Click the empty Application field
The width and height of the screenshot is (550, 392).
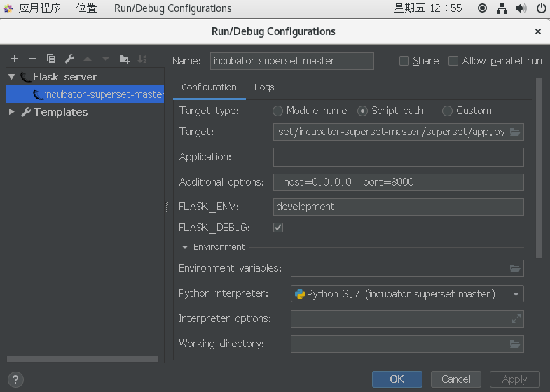(399, 157)
